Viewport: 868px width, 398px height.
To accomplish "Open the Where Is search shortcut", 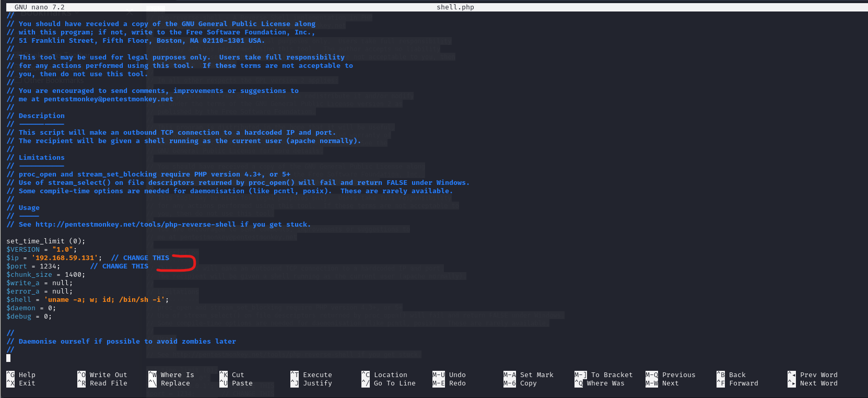I will pyautogui.click(x=171, y=375).
